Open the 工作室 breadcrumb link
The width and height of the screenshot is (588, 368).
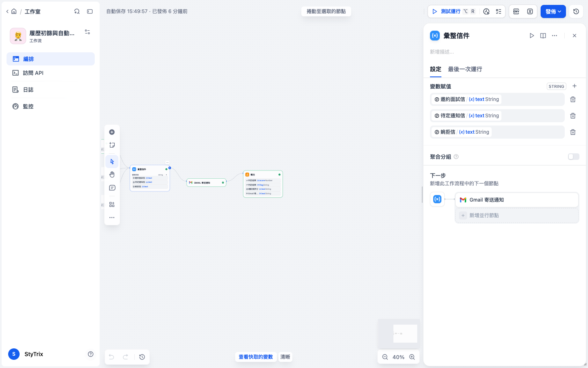pyautogui.click(x=33, y=11)
